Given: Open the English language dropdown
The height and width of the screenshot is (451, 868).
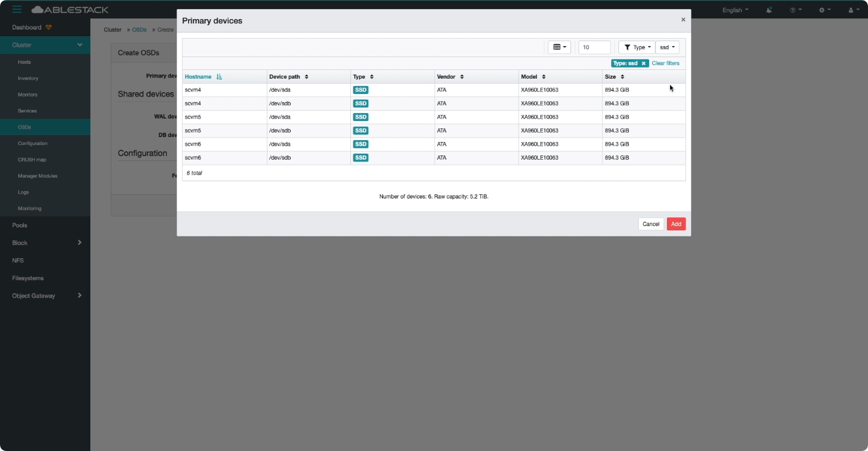Looking at the screenshot, I should [x=735, y=10].
